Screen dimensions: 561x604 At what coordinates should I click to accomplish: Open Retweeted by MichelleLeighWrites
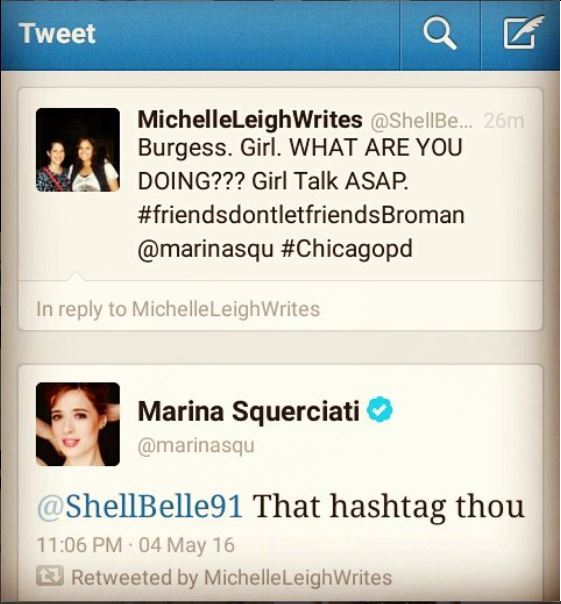232,577
